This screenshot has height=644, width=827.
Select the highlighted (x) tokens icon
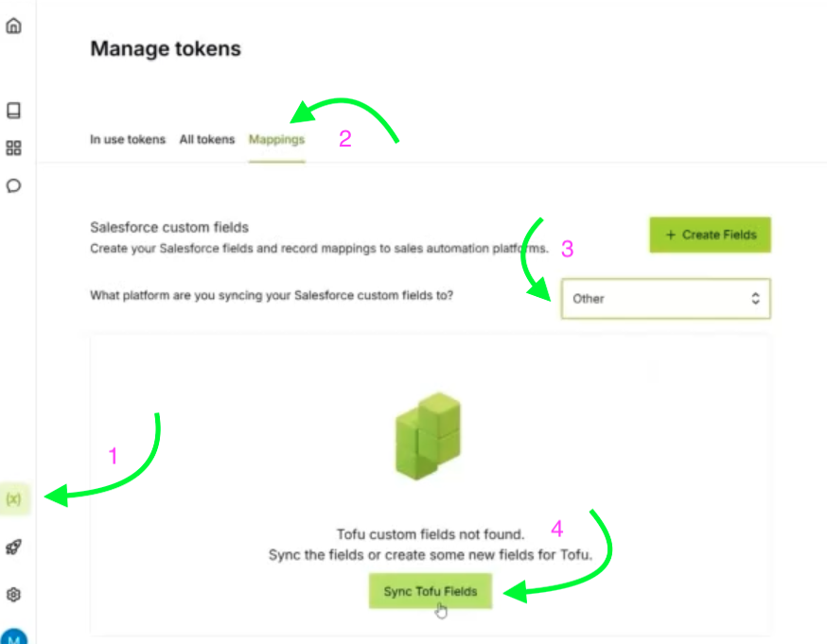pos(13,498)
